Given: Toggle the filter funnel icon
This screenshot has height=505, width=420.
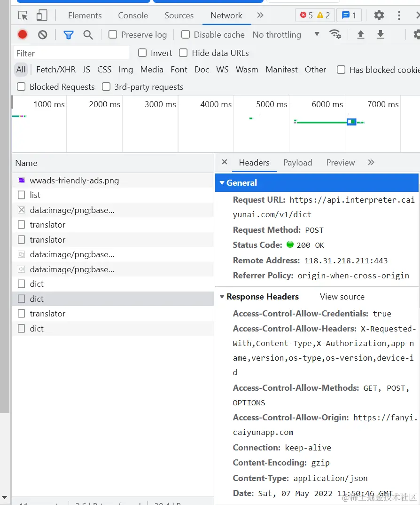Looking at the screenshot, I should click(69, 34).
